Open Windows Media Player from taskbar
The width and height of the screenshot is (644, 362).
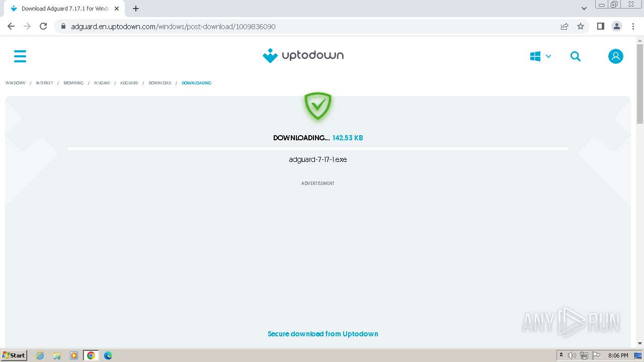[x=74, y=355]
